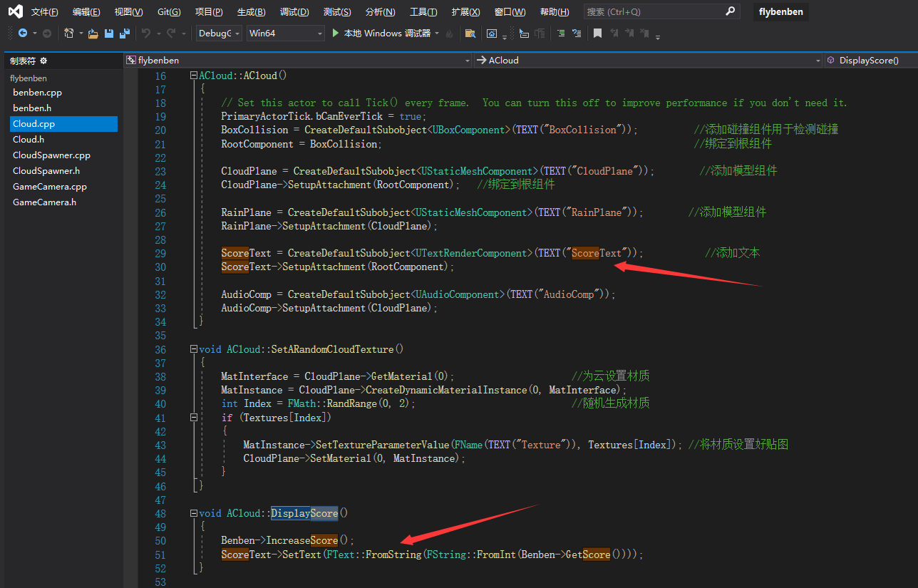Click the save file disk icon

(109, 33)
